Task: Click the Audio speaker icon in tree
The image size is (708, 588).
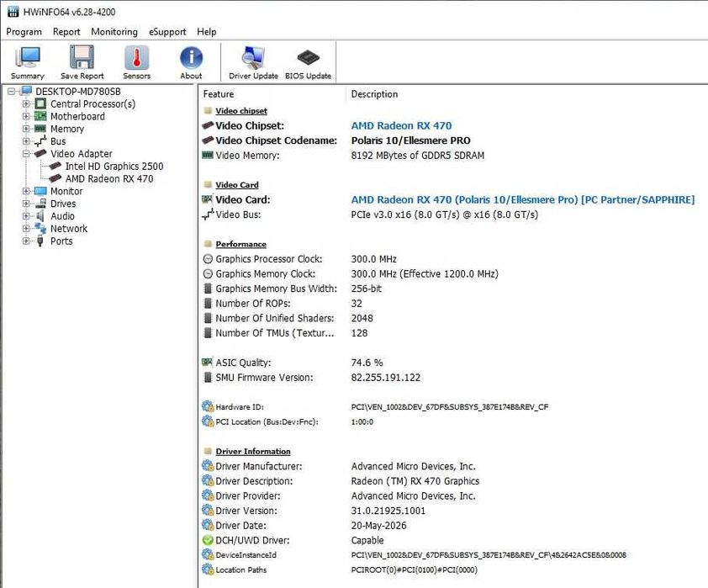Action: coord(40,216)
